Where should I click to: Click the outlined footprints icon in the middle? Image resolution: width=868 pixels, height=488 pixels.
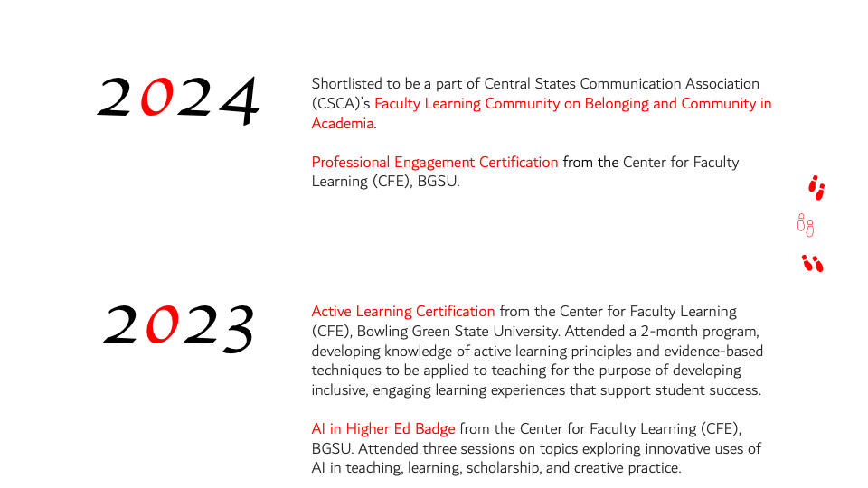[805, 223]
